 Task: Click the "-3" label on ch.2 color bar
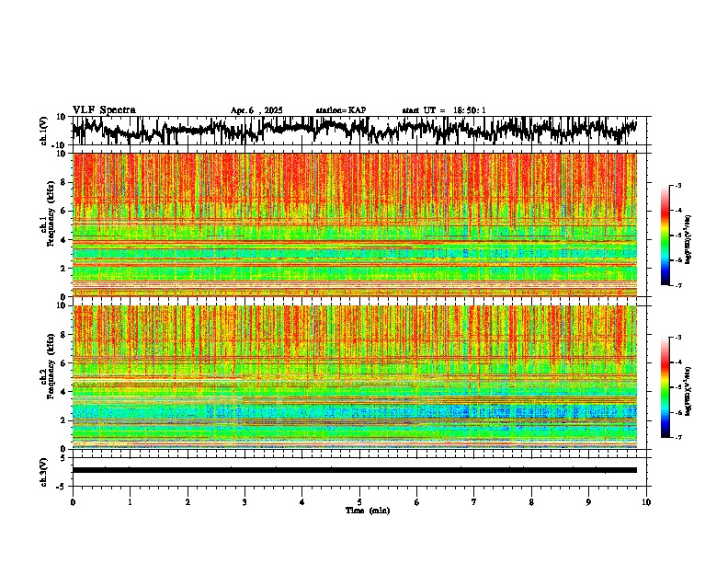[678, 338]
